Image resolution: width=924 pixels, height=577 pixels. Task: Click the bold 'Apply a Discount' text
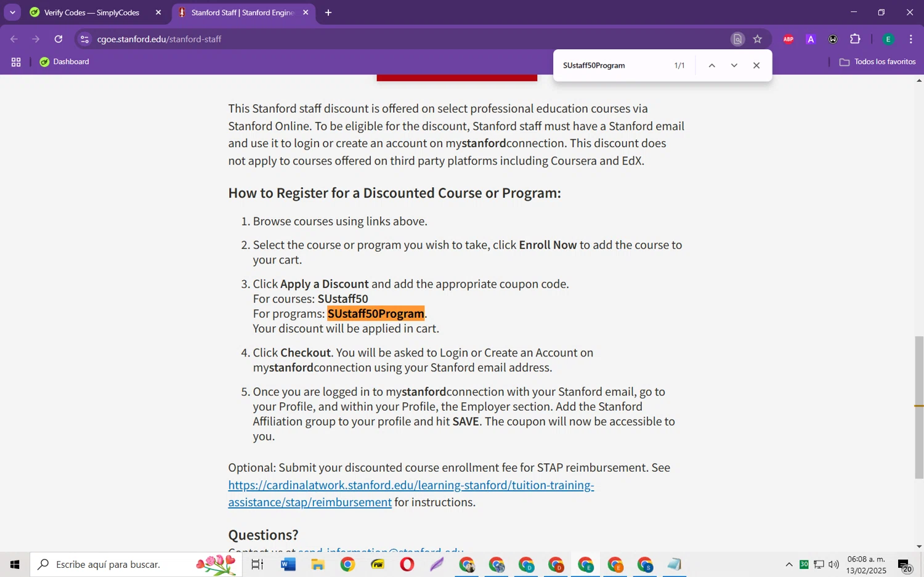click(324, 284)
